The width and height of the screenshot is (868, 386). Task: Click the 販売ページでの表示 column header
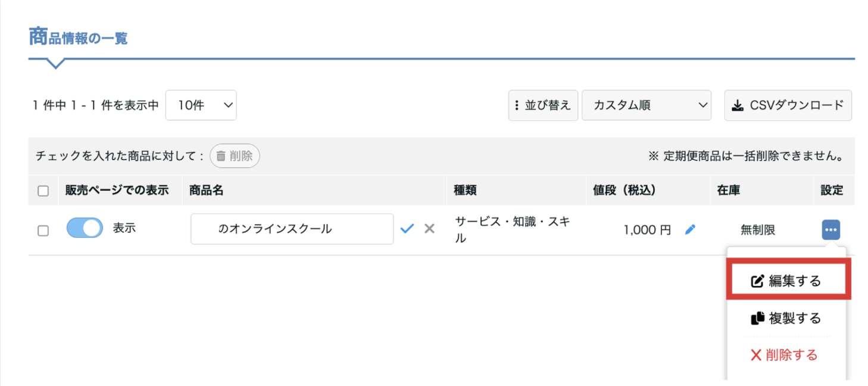pyautogui.click(x=117, y=190)
